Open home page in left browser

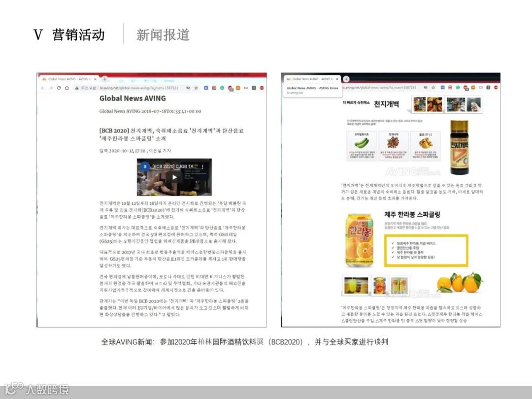pyautogui.click(x=67, y=88)
